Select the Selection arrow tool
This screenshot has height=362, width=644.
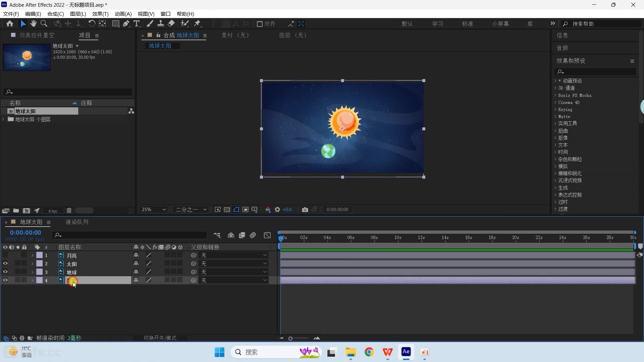[23, 24]
